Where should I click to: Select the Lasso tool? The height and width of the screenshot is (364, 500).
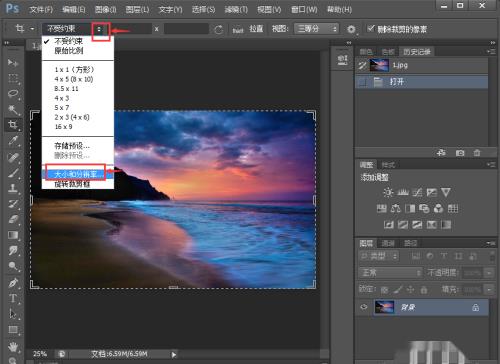(x=13, y=94)
